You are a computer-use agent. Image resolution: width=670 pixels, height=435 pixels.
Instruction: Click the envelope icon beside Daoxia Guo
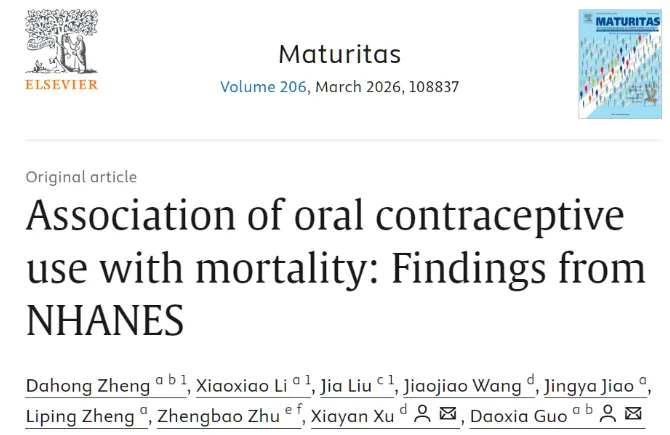633,414
